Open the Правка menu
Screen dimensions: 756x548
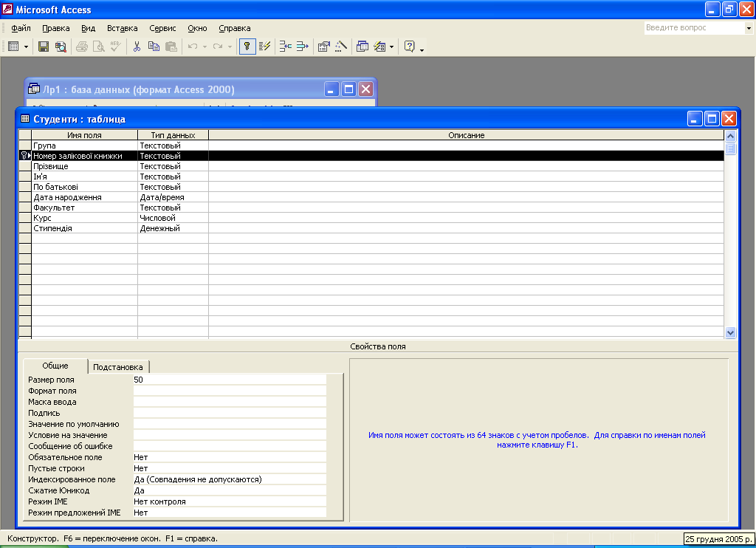pos(56,28)
